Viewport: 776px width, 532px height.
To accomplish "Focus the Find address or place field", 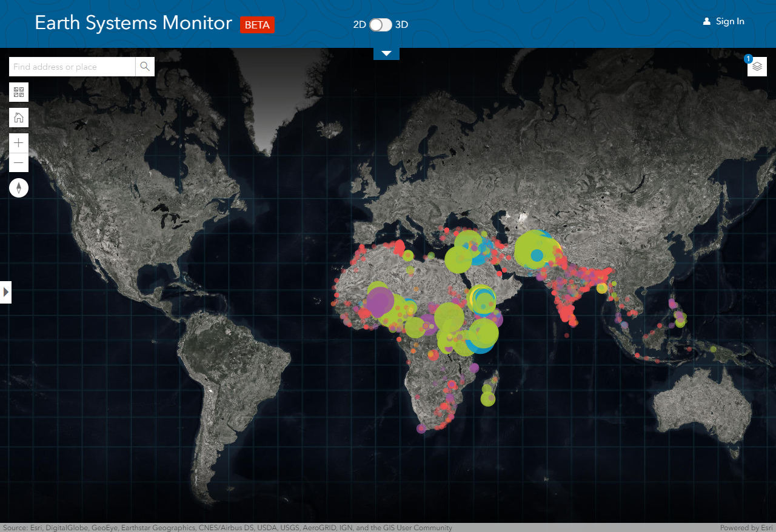I will pos(72,67).
